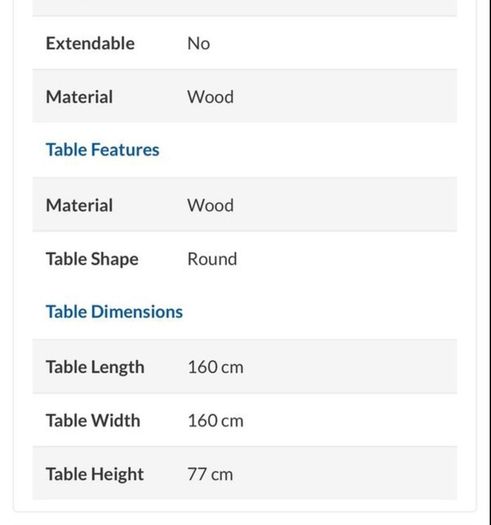The image size is (491, 525).
Task: Click the Wood value under Table Features heading
Action: click(x=210, y=205)
